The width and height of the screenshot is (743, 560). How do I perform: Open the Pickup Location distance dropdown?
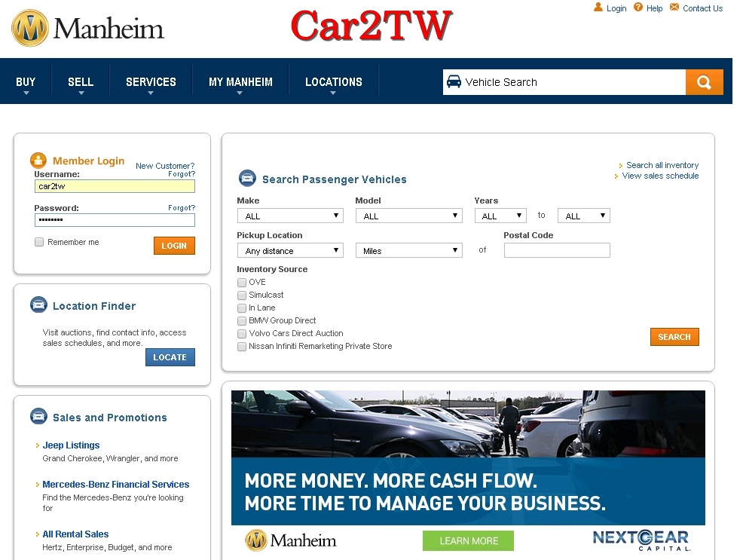coord(289,251)
